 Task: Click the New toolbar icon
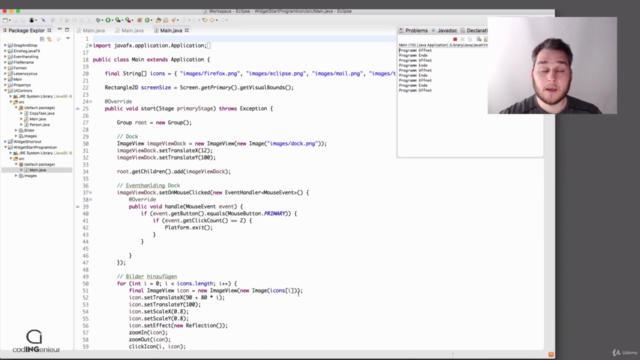5,20
